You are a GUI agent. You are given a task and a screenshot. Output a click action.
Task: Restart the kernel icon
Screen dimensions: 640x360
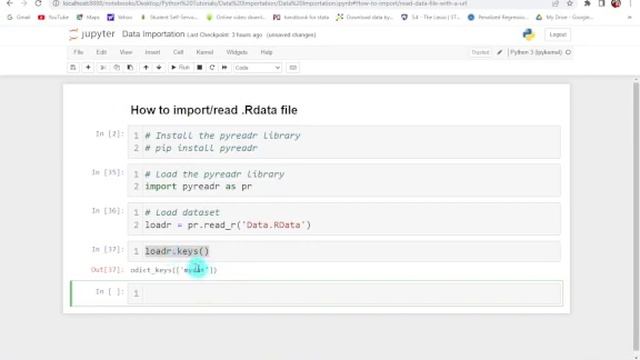pos(212,67)
